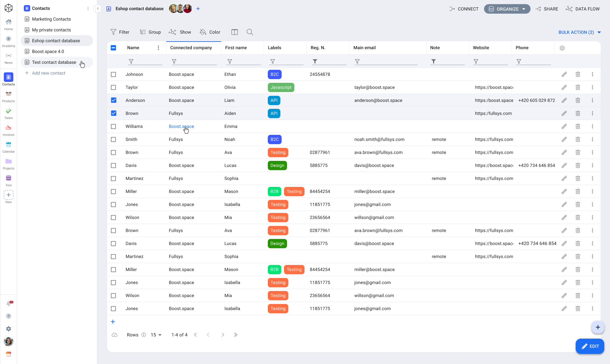Change rows per page from 15
610x364 pixels.
[x=156, y=335]
